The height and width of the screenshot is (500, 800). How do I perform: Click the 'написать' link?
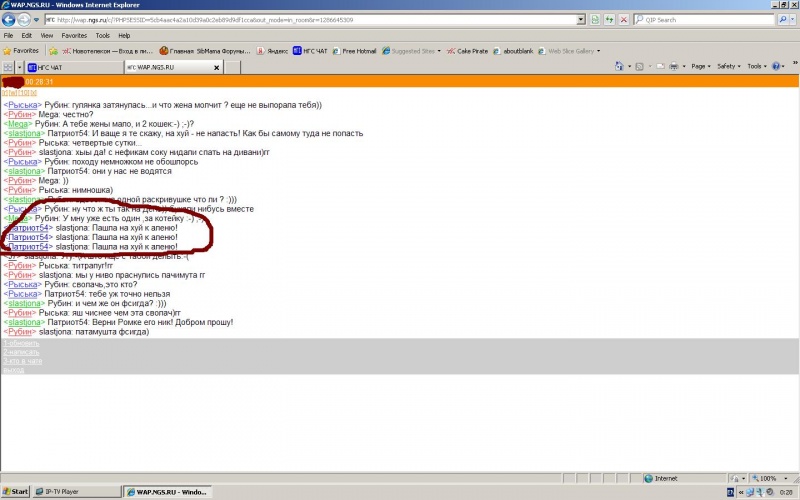pos(18,352)
